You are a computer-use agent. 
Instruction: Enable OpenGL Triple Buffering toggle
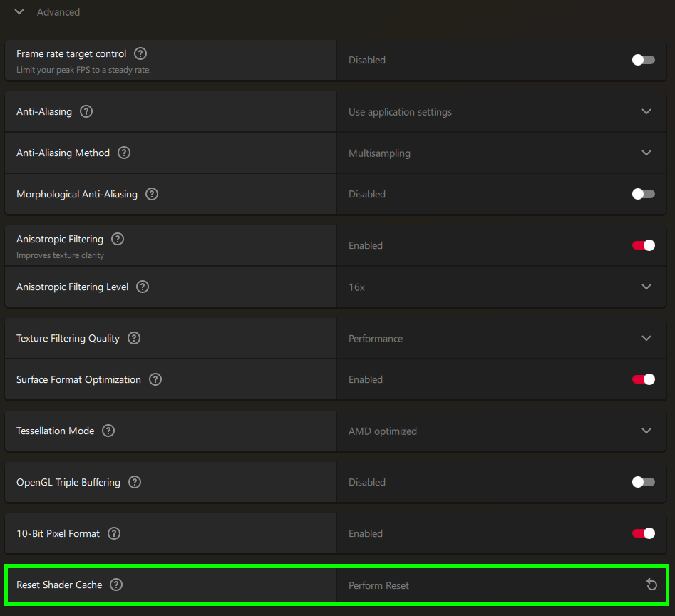(643, 482)
